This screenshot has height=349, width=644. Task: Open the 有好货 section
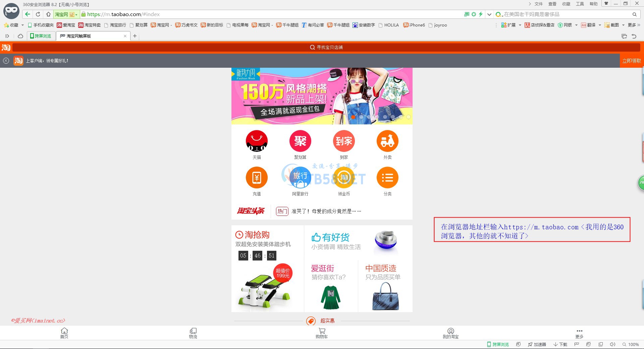[358, 242]
